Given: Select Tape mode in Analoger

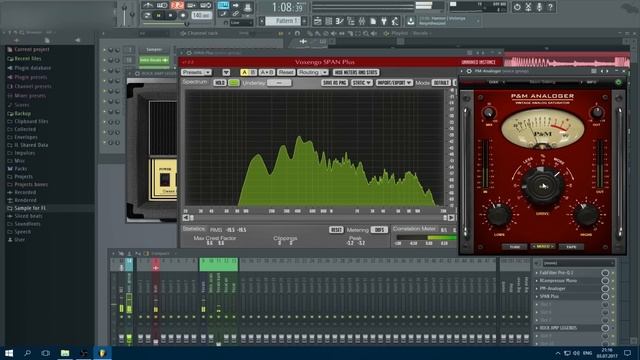Looking at the screenshot, I should (x=571, y=247).
